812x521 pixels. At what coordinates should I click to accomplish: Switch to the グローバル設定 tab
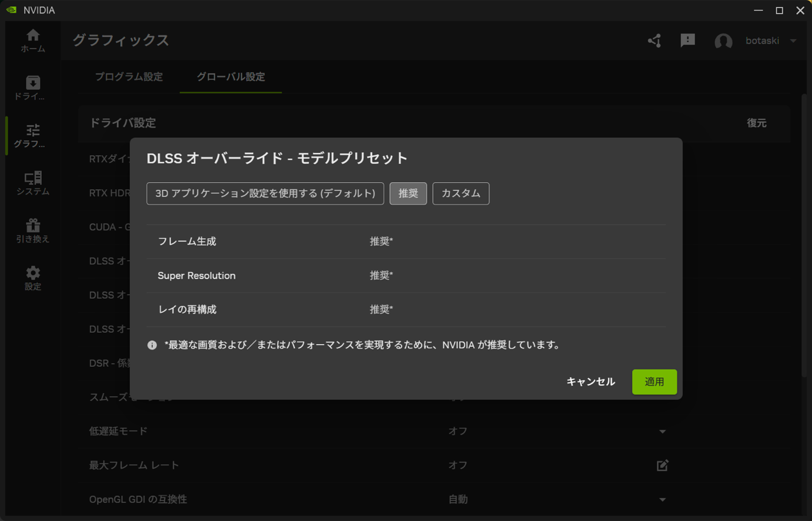pyautogui.click(x=230, y=77)
